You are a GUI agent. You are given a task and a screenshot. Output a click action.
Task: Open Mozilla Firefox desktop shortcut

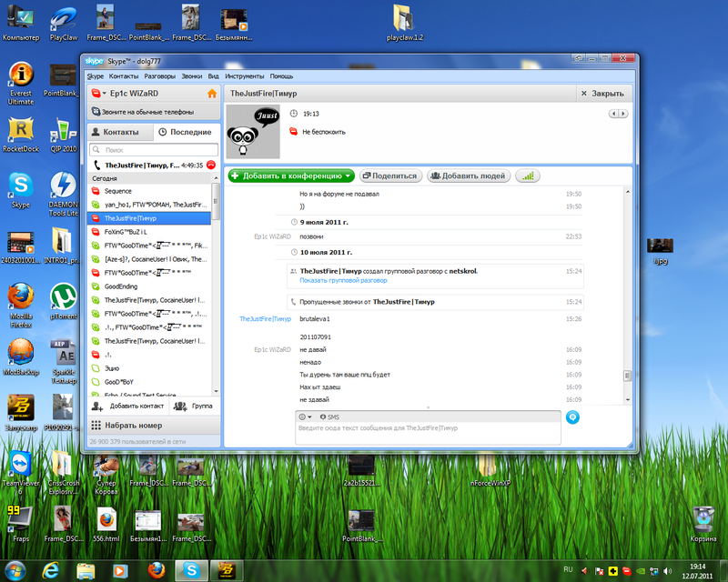point(21,306)
